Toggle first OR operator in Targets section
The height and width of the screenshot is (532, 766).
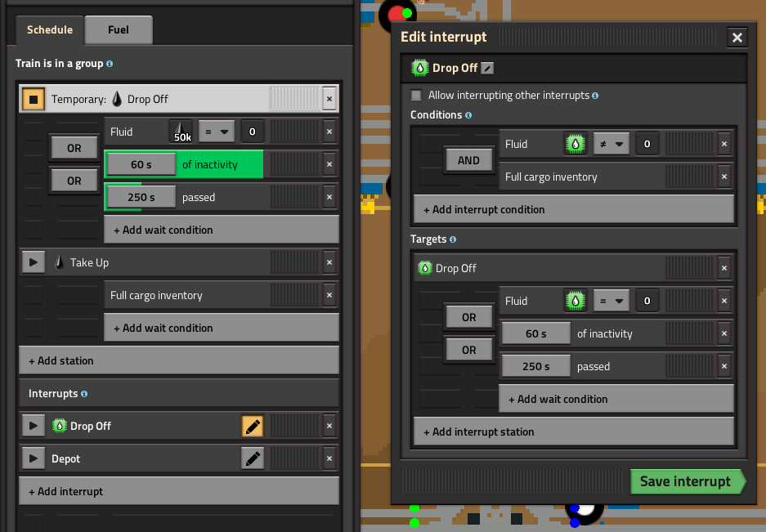coord(469,317)
